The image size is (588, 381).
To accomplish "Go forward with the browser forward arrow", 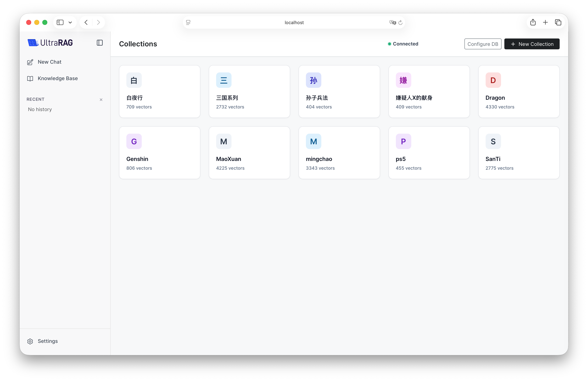I will 99,22.
